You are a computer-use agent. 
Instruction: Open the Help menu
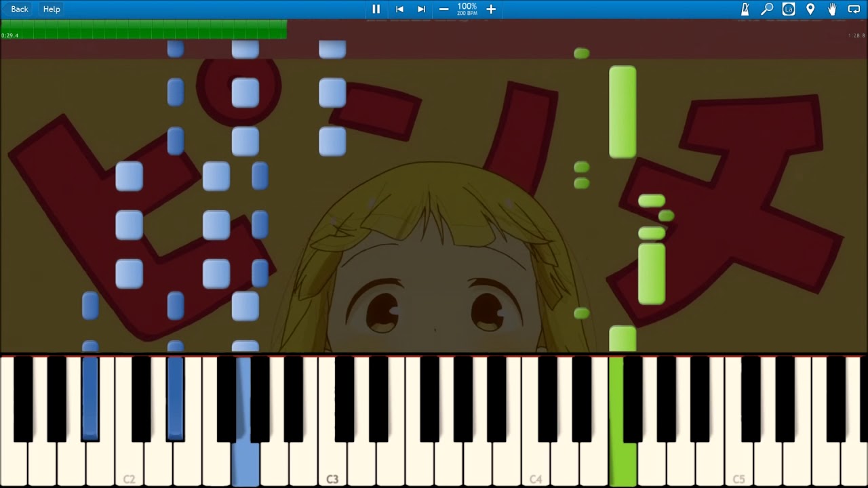(52, 9)
